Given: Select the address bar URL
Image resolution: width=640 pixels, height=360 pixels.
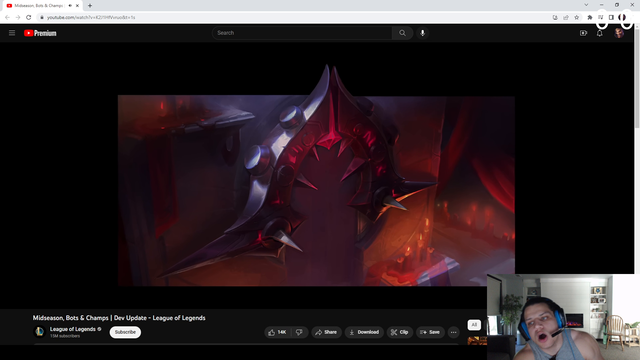Looking at the screenshot, I should pyautogui.click(x=91, y=17).
